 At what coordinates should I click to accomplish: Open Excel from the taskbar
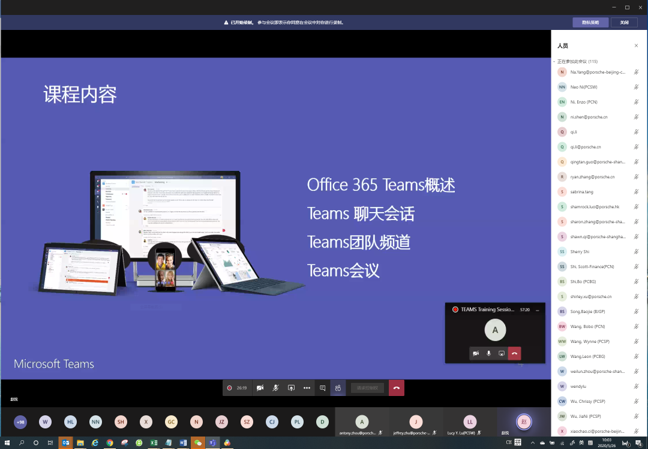[x=154, y=443]
